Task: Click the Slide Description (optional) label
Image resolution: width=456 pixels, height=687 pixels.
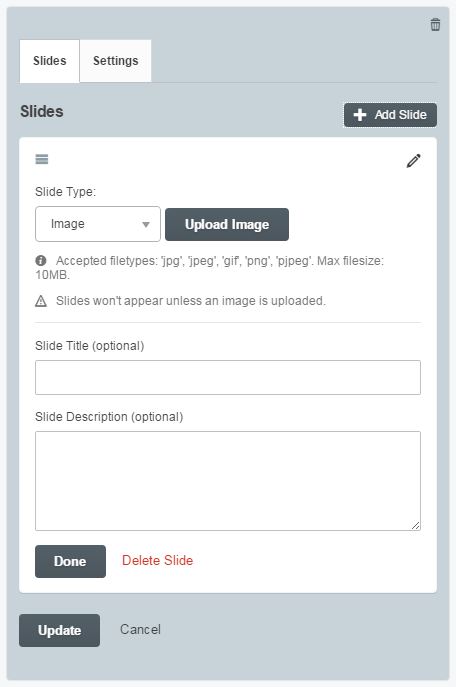Action: [109, 417]
